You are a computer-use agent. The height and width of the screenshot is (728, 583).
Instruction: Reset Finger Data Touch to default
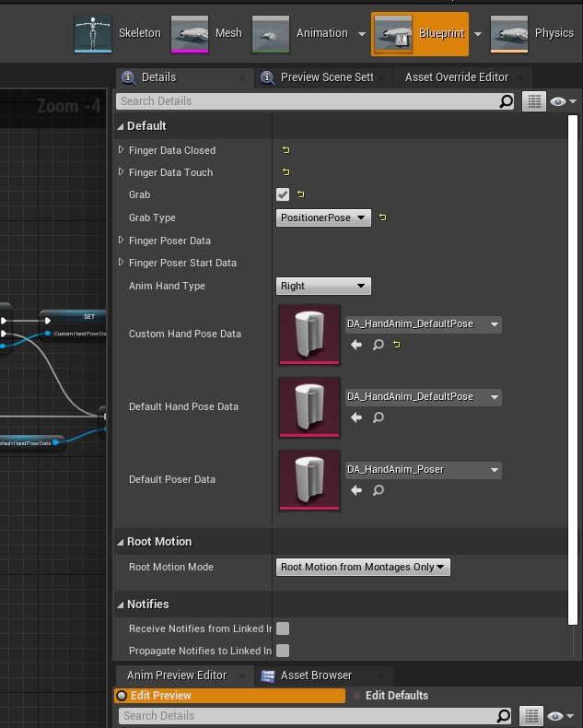click(x=286, y=172)
